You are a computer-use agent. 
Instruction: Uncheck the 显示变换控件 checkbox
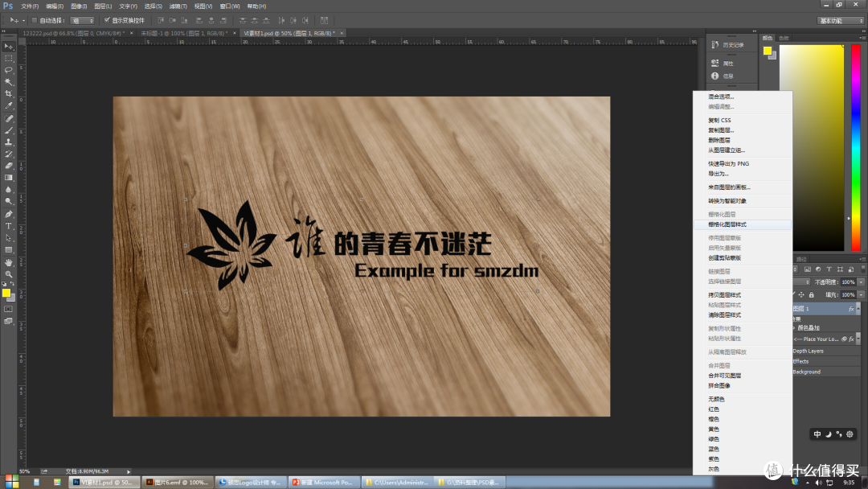click(x=107, y=20)
